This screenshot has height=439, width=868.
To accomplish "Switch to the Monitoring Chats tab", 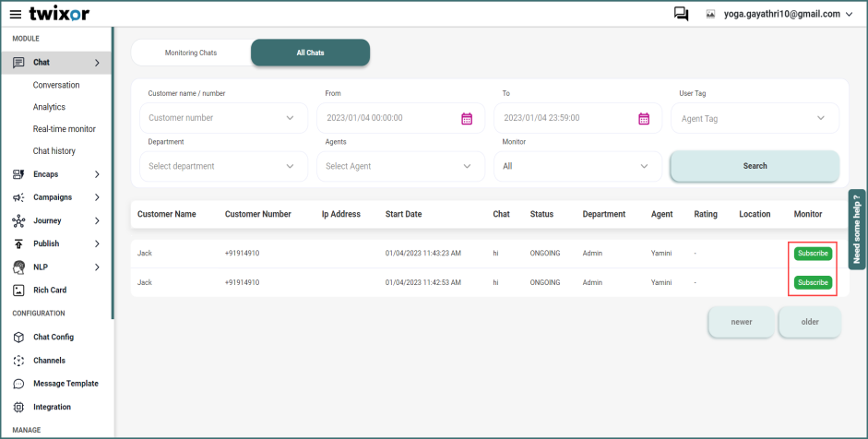I will pos(191,53).
